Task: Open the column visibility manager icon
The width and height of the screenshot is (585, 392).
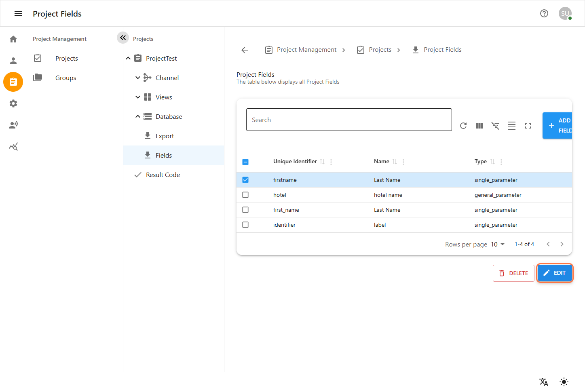Action: pyautogui.click(x=479, y=126)
